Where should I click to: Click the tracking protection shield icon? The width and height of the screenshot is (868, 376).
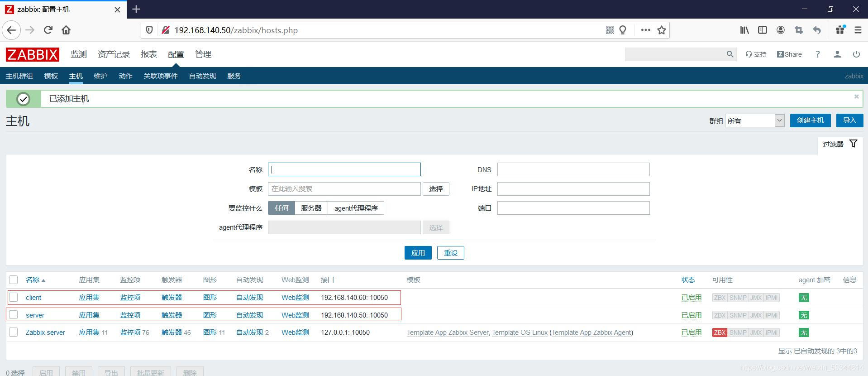click(149, 30)
